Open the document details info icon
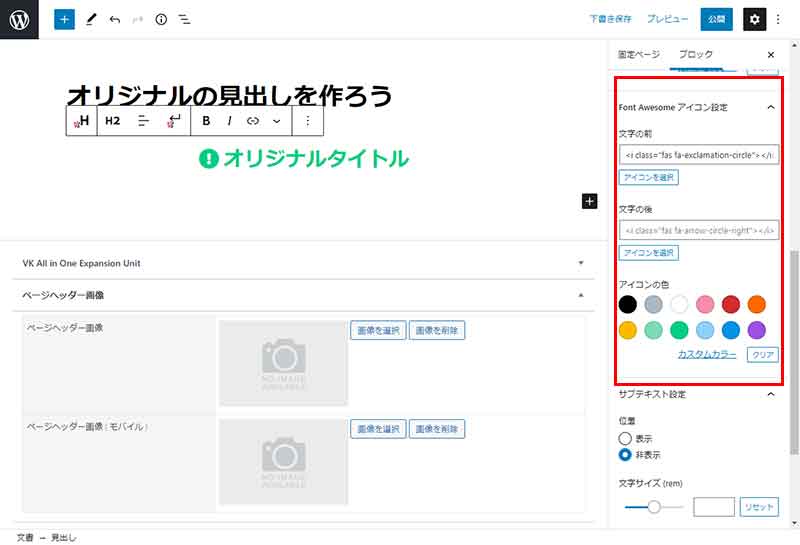 coord(160,19)
